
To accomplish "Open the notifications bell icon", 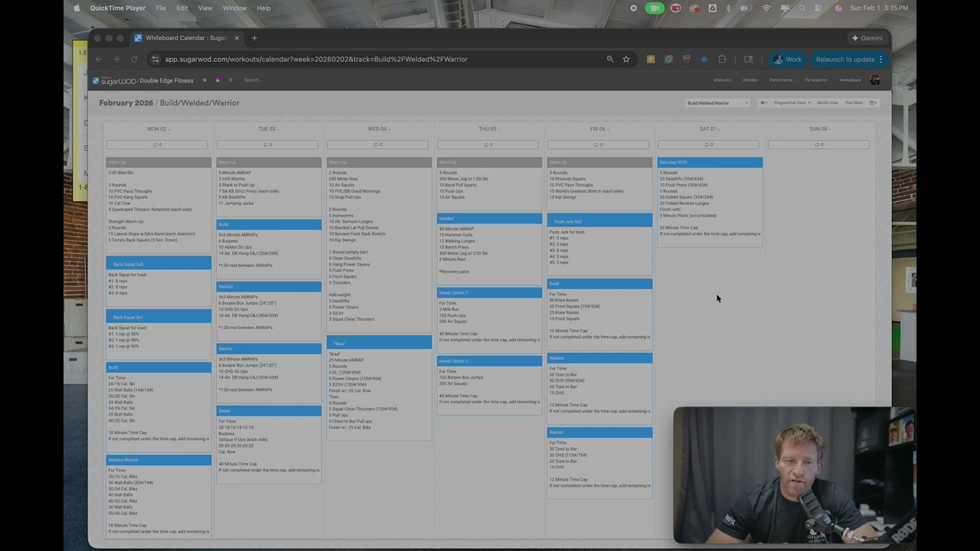I will pyautogui.click(x=217, y=80).
